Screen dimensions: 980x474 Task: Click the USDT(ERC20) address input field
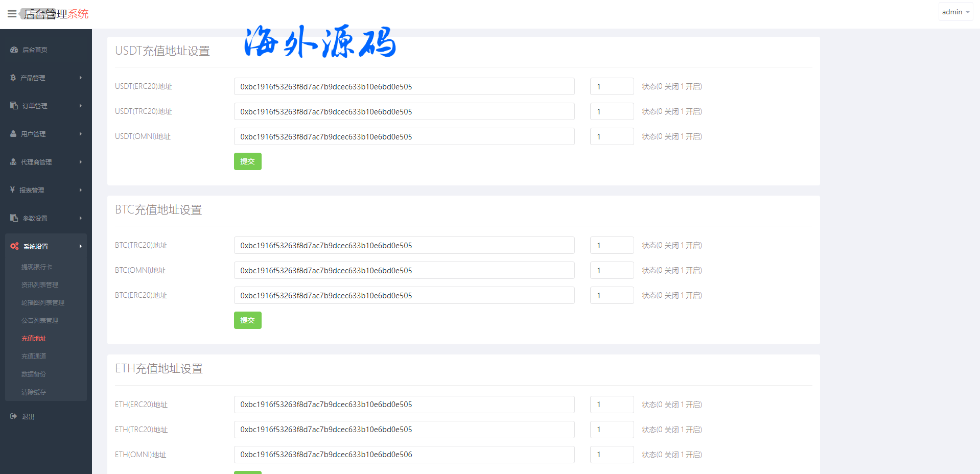(x=404, y=87)
